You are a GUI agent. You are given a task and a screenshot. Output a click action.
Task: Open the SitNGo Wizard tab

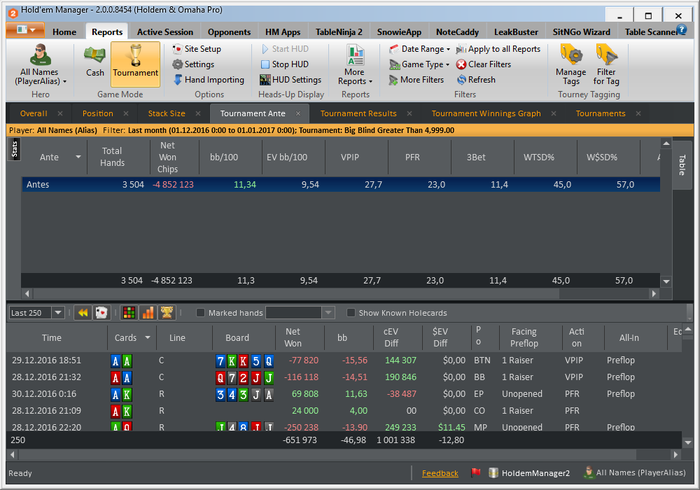pyautogui.click(x=581, y=32)
